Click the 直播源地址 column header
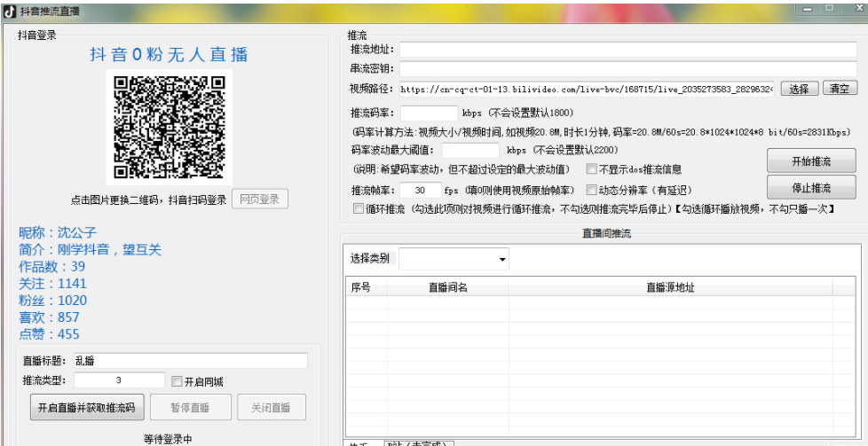The width and height of the screenshot is (868, 446). [x=670, y=288]
